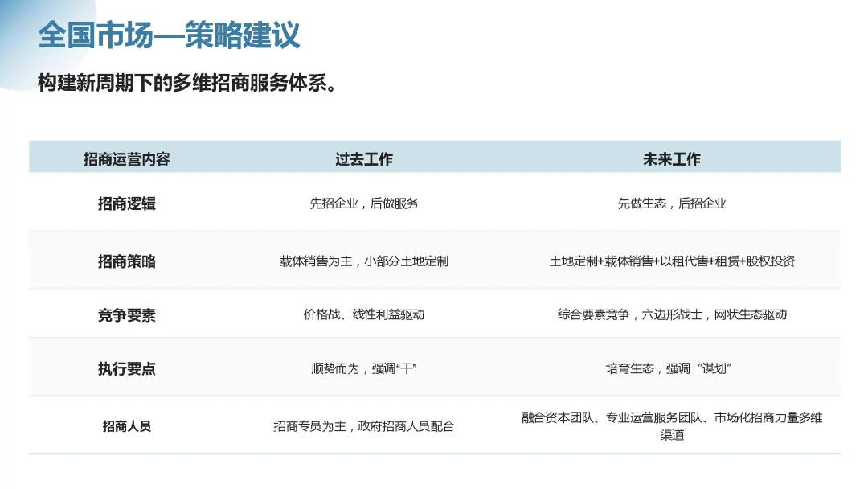Click the cell 招商专员为主，政府招商人员配合
Viewport: 868px width, 489px height.
coord(364,426)
